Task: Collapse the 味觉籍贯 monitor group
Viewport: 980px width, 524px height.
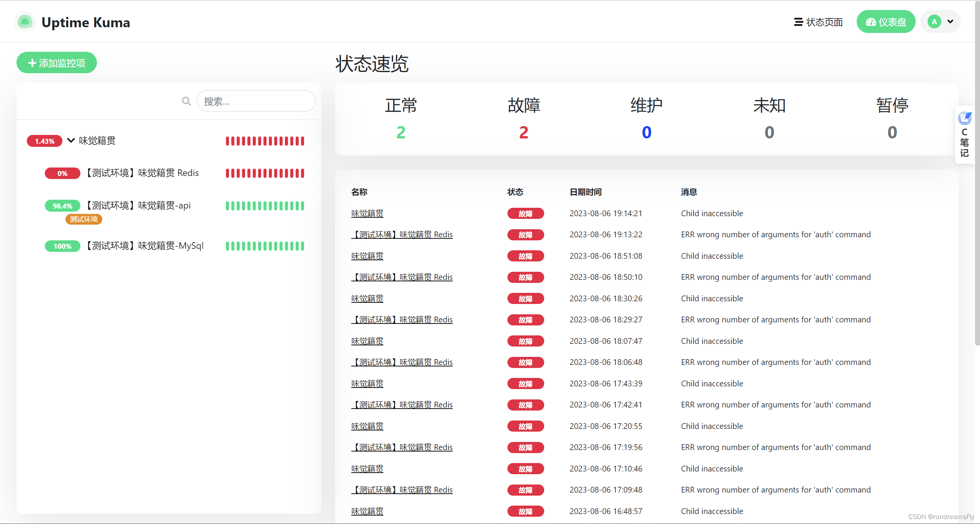Action: click(71, 140)
